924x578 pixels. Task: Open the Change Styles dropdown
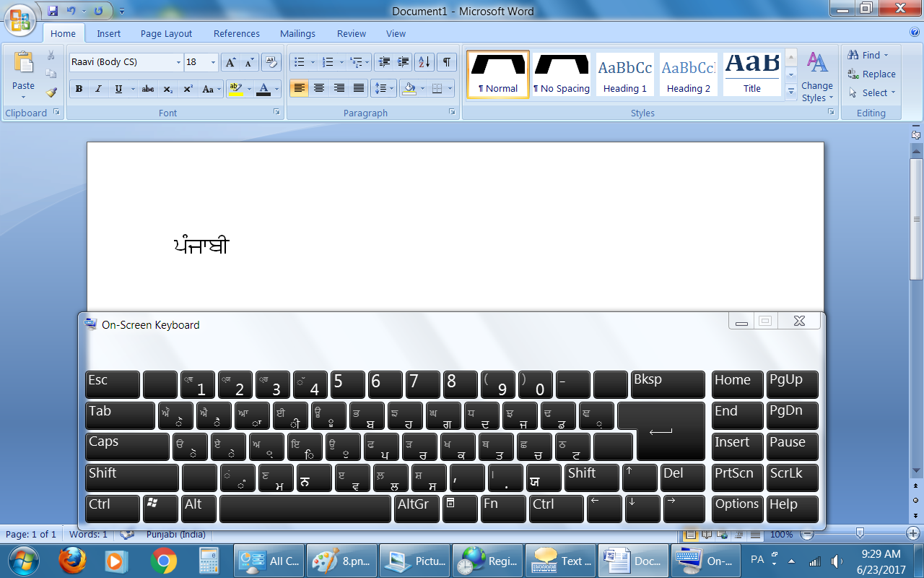pos(816,74)
